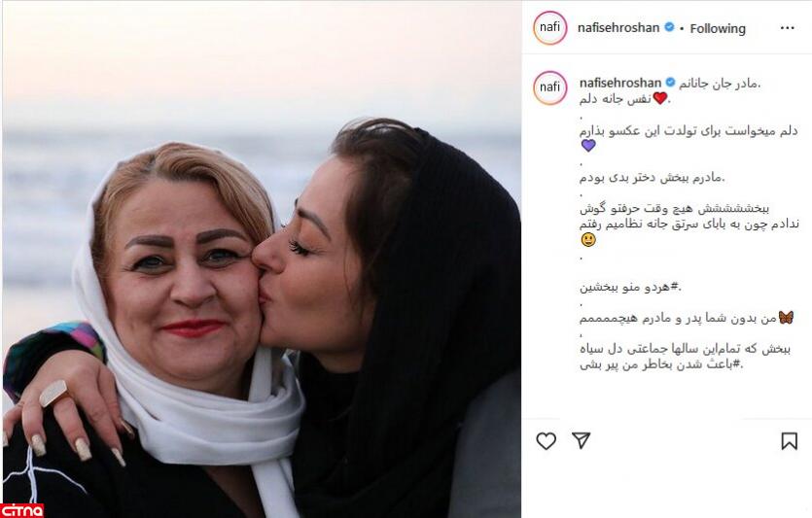Click the yellow smiley emoji in the caption
This screenshot has height=518, width=812.
coord(588,240)
